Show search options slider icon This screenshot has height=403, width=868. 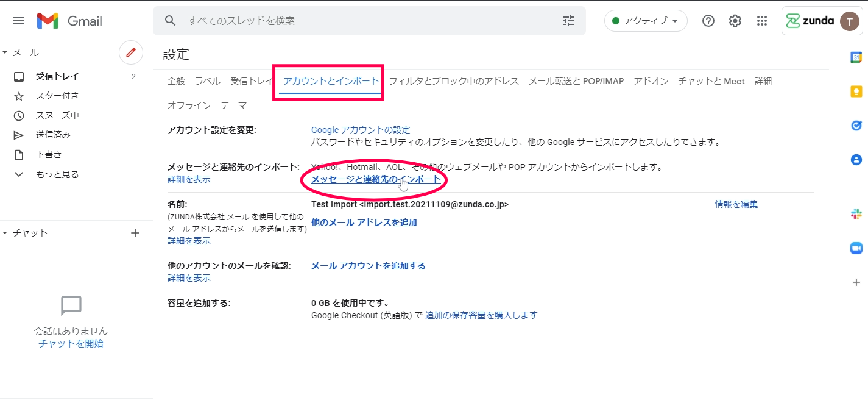pos(568,21)
